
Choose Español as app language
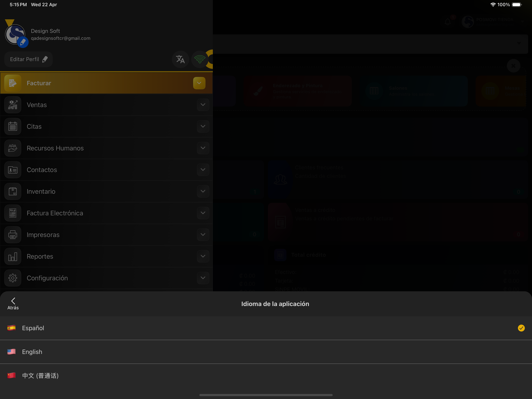point(266,328)
